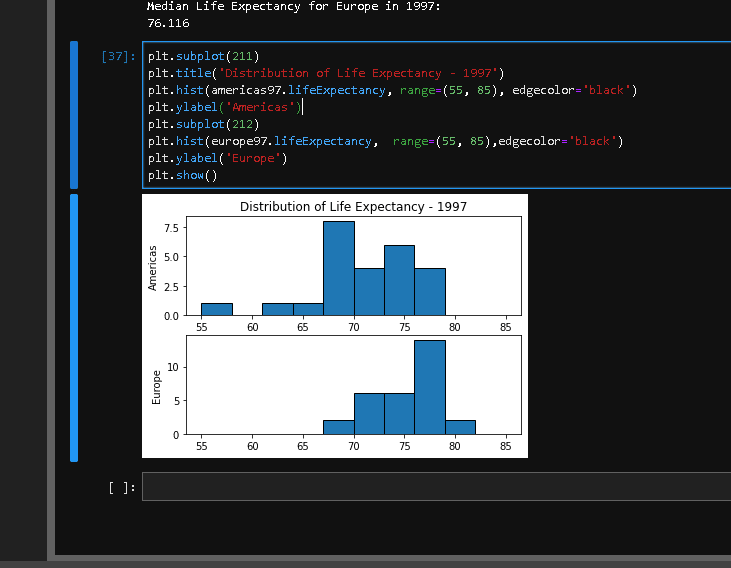Click the Americas y-axis label in the plot

[x=152, y=268]
